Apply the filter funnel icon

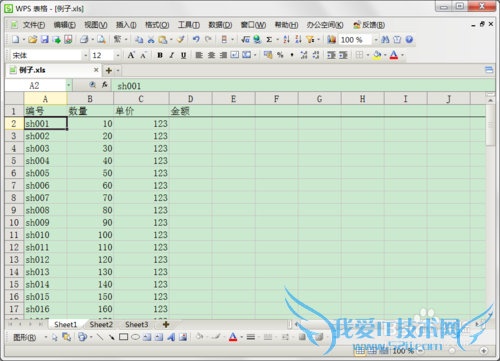[310, 39]
